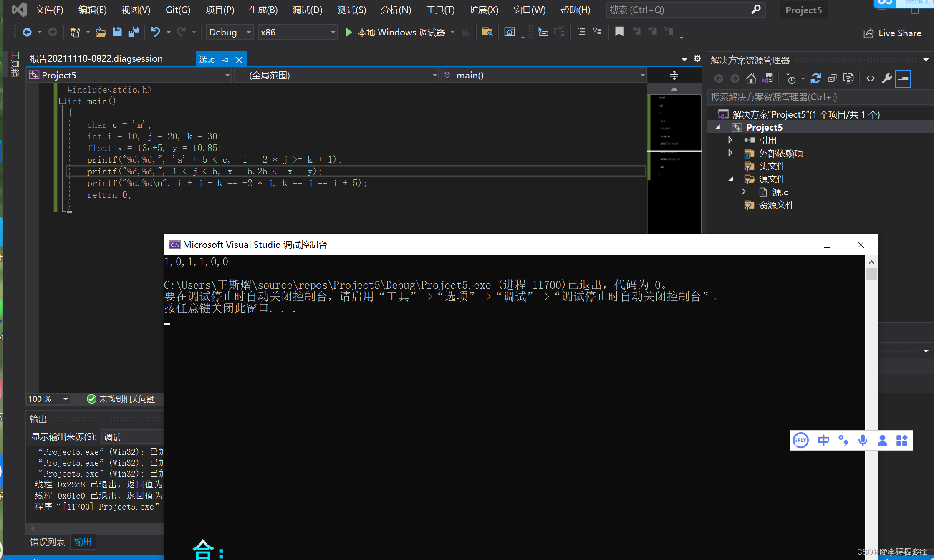Open properties with the wrench icon

click(887, 78)
